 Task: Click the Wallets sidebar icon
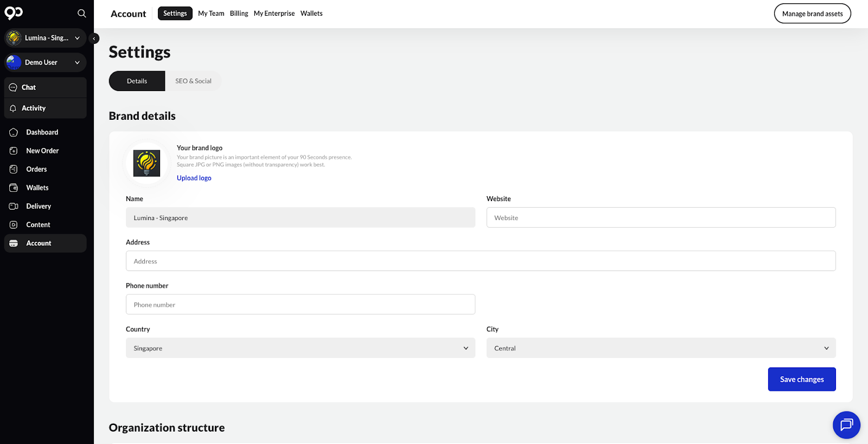click(x=14, y=188)
